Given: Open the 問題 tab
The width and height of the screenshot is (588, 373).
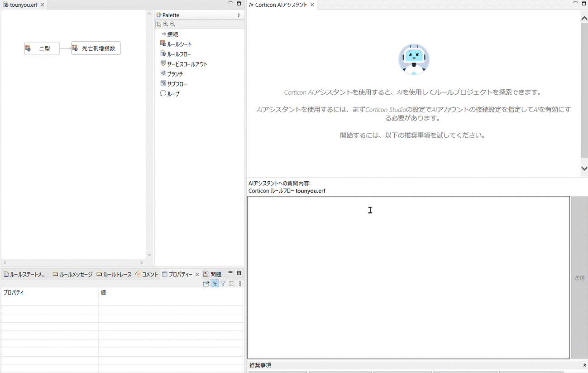Looking at the screenshot, I should (x=213, y=274).
